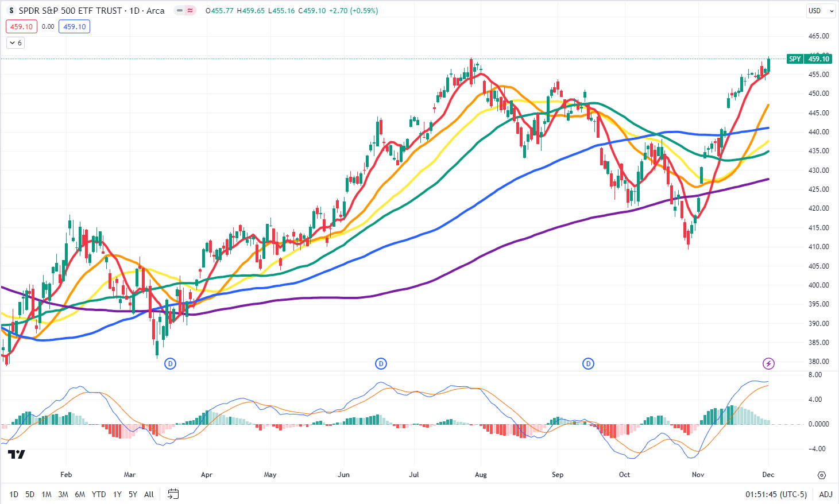This screenshot has height=504, width=839.
Task: Click the 465.00 price scale label
Action: [x=818, y=36]
